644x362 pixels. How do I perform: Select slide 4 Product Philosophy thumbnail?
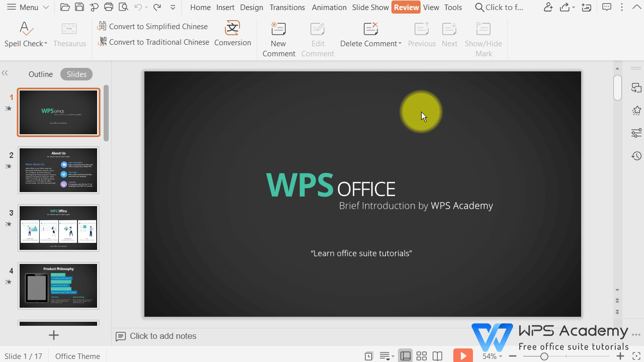click(58, 286)
